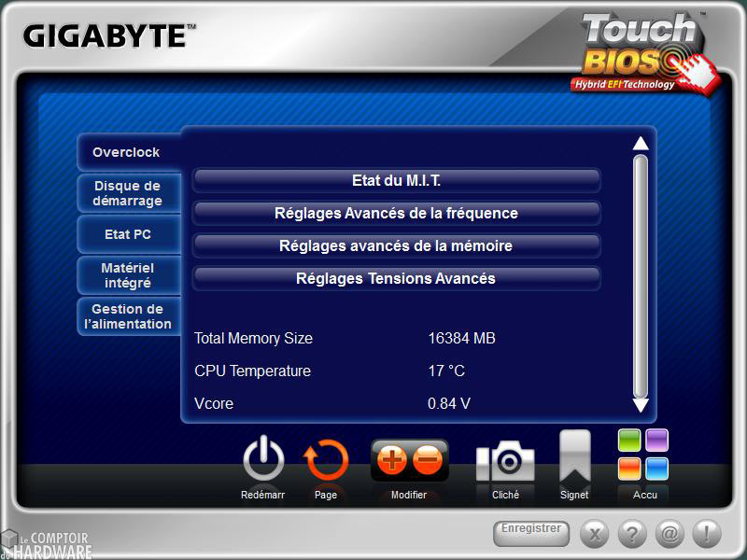The height and width of the screenshot is (560, 747).
Task: Click the @ round button
Action: pyautogui.click(x=669, y=534)
